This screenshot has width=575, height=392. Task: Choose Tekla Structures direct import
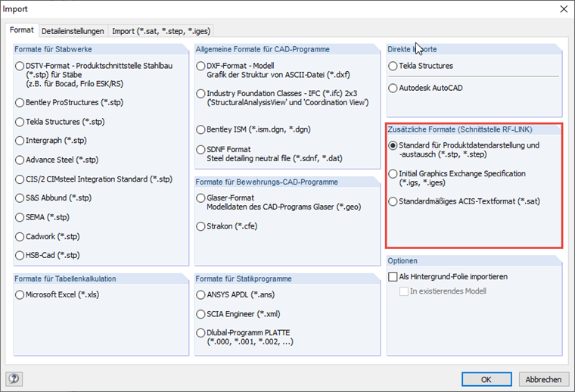[393, 66]
